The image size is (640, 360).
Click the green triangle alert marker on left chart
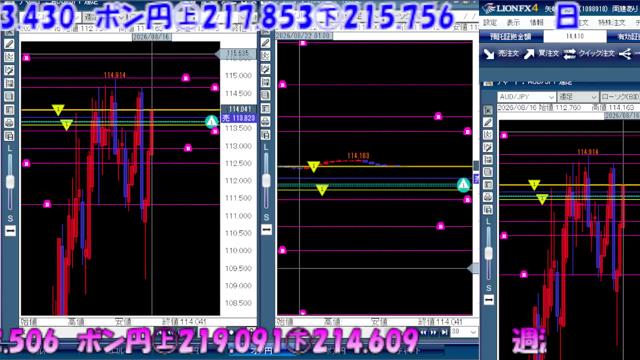[211, 121]
